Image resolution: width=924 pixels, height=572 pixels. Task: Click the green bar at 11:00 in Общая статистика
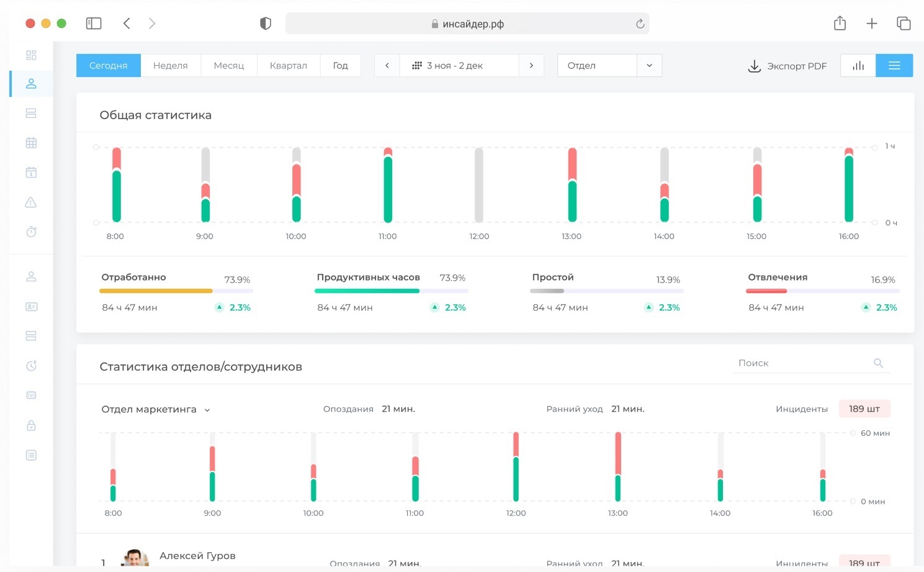pos(388,189)
